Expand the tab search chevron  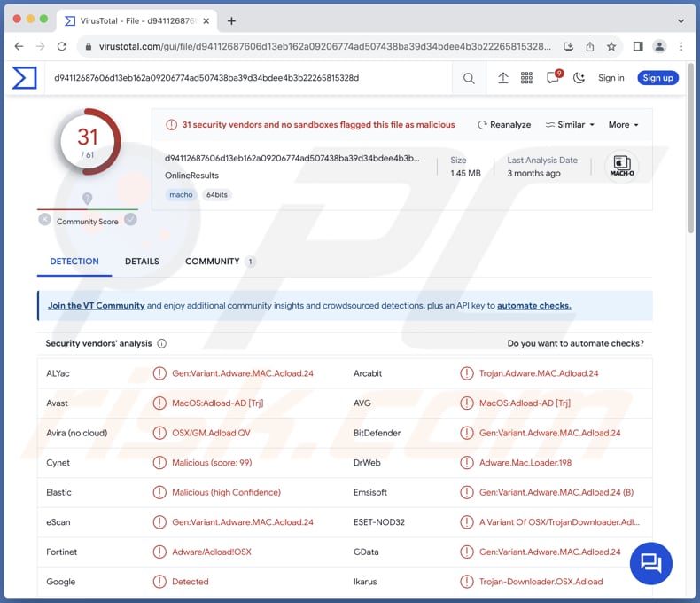pos(681,21)
